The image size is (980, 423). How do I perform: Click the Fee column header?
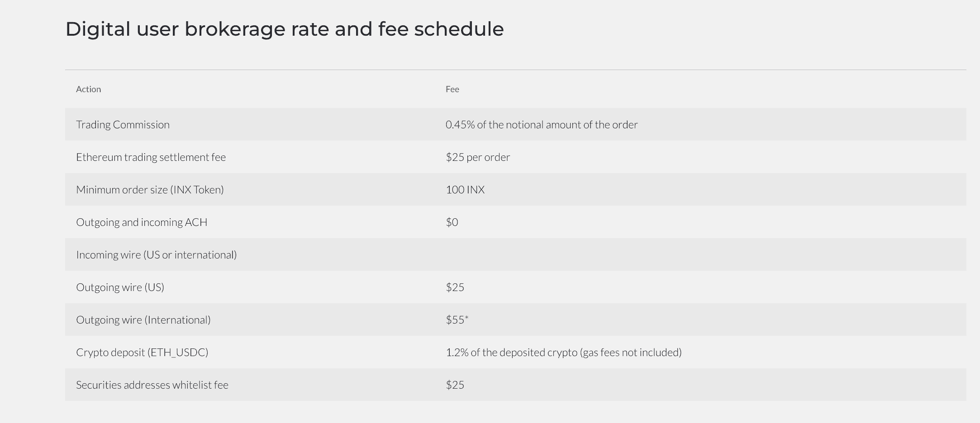(452, 89)
